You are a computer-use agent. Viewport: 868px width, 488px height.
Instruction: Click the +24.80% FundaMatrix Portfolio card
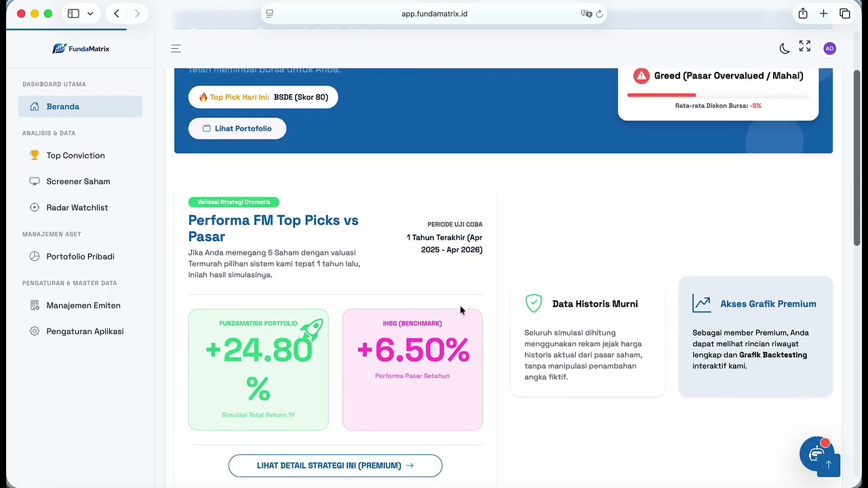(258, 369)
